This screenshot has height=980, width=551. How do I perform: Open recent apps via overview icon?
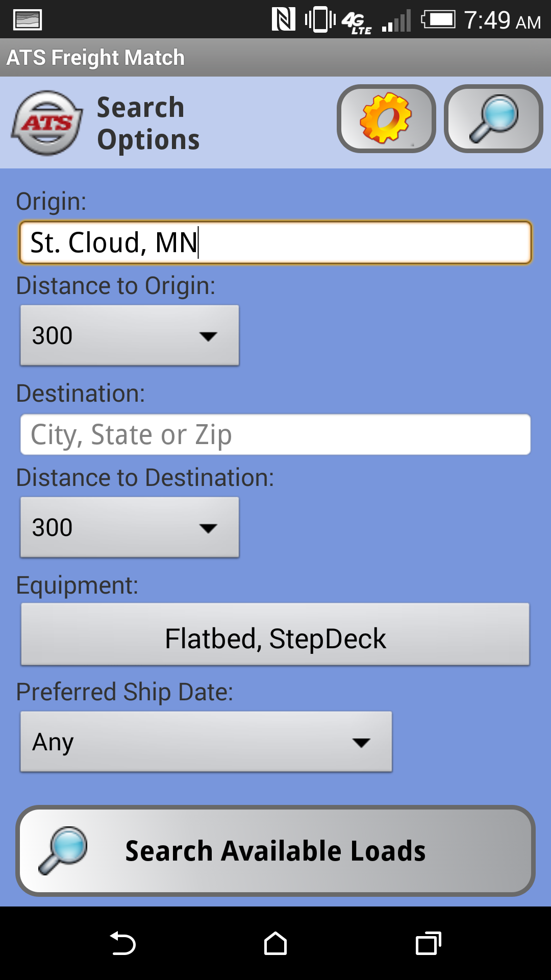coord(429,943)
